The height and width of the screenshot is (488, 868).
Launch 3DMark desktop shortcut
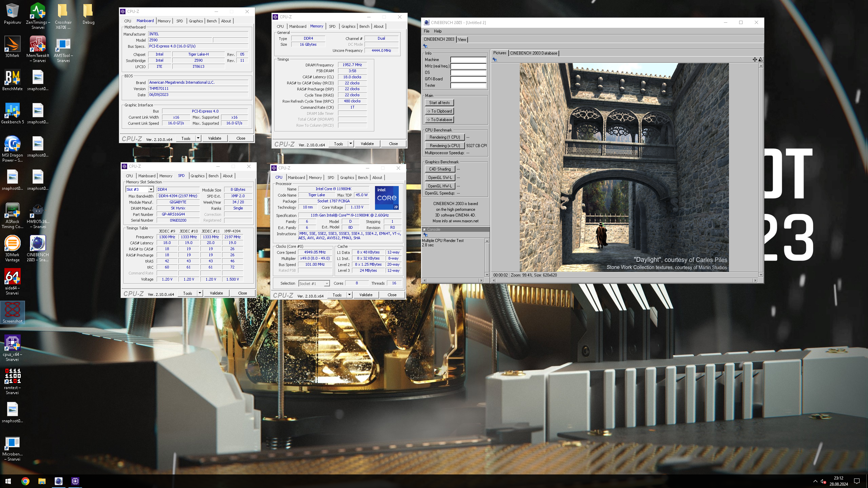13,47
